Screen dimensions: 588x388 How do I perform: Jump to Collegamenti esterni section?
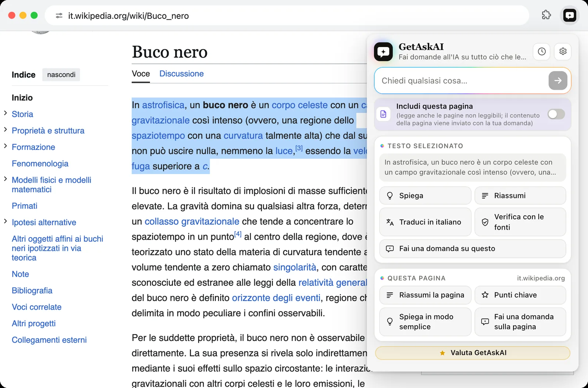(x=49, y=340)
